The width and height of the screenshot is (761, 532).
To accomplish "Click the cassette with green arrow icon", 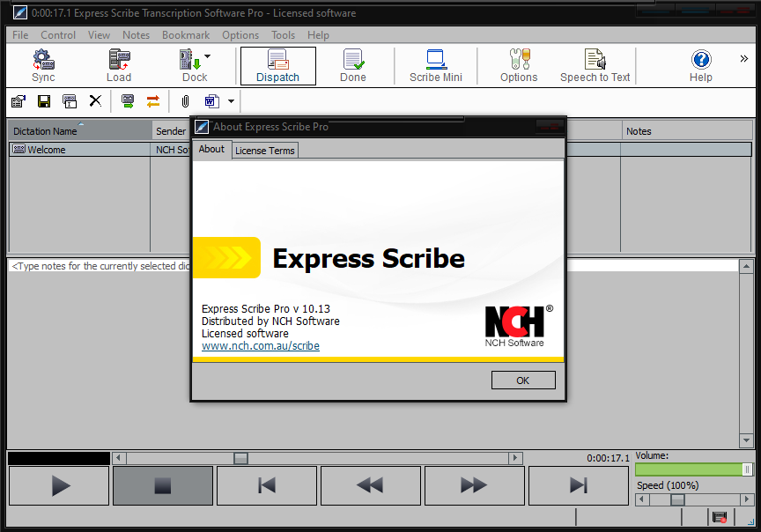I will [128, 101].
